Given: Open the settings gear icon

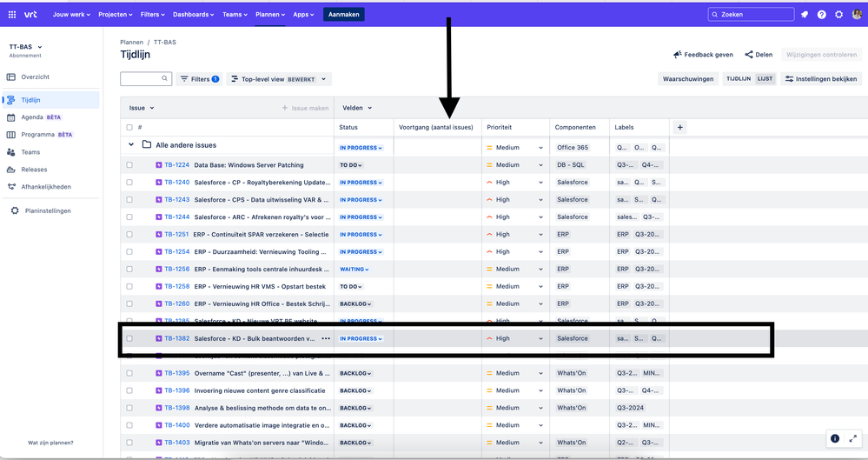Looking at the screenshot, I should click(838, 15).
